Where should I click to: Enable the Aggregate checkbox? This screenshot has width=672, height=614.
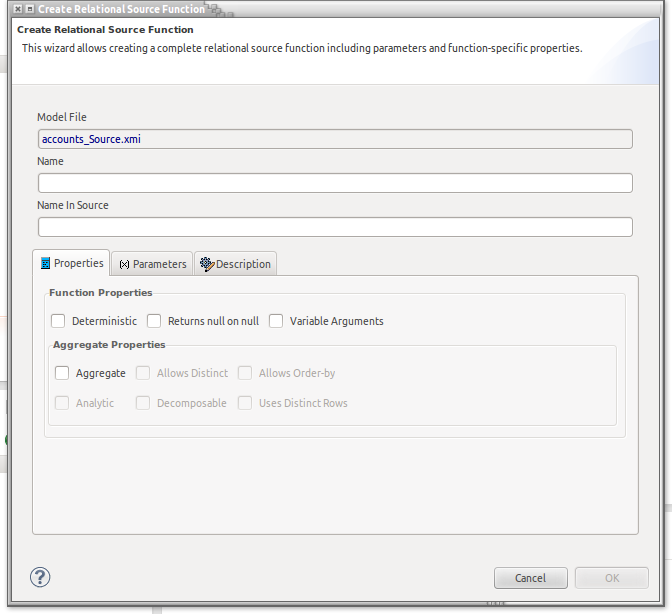(x=63, y=373)
